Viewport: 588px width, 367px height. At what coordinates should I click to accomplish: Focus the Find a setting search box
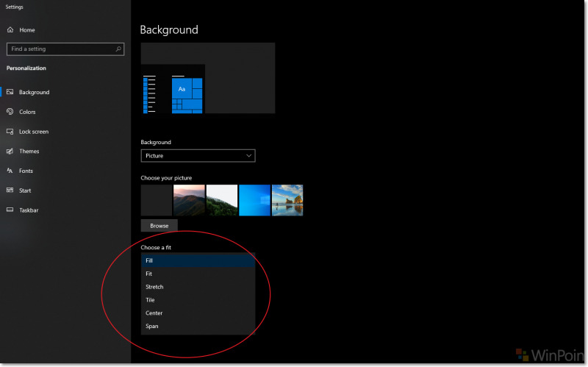pos(65,49)
